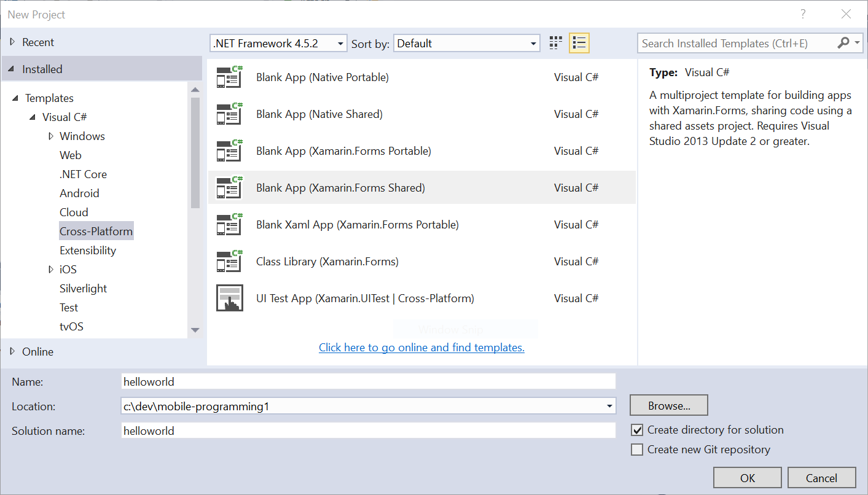Image resolution: width=868 pixels, height=495 pixels.
Task: Expand the Windows tree node
Action: [51, 136]
